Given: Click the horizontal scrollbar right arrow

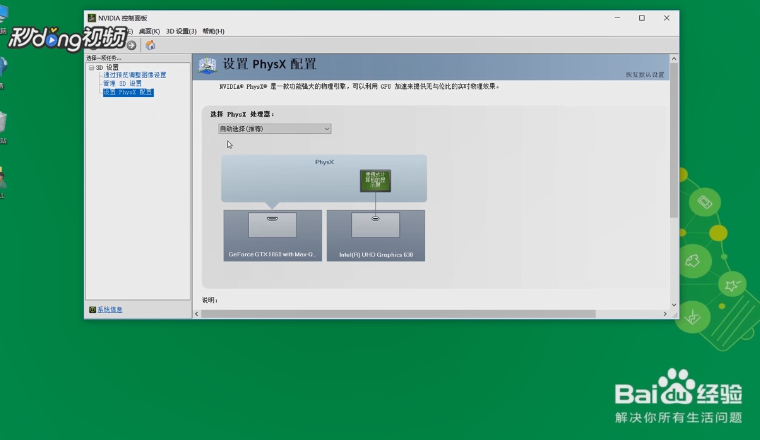Looking at the screenshot, I should coord(665,314).
